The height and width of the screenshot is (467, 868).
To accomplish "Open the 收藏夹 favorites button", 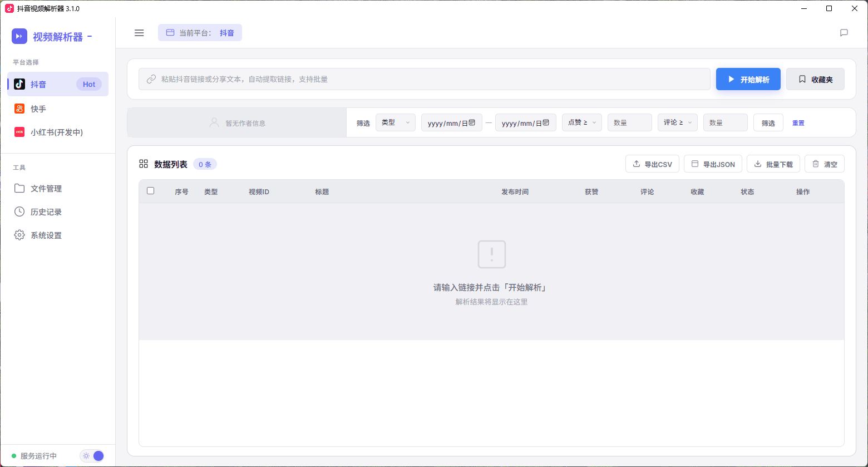I will click(x=815, y=79).
